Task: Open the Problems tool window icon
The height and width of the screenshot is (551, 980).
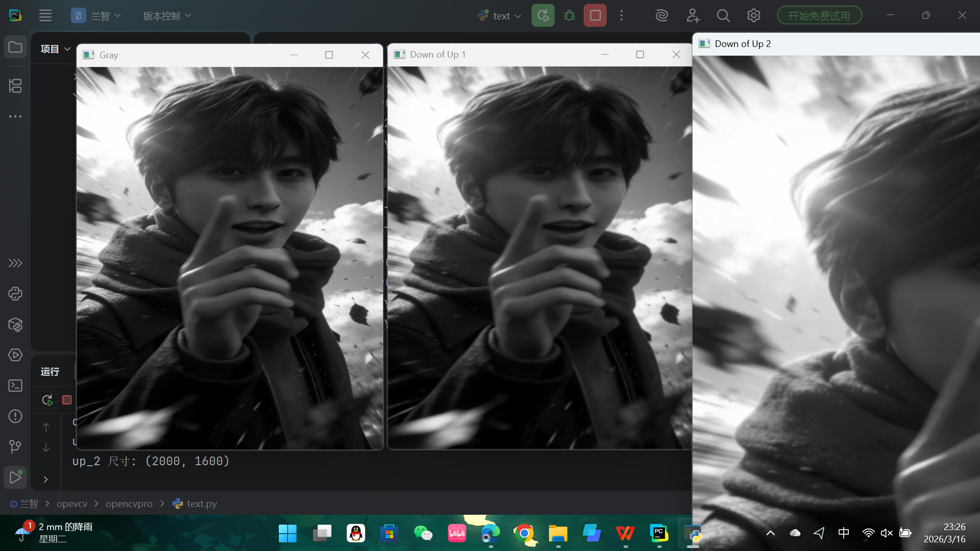Action: pyautogui.click(x=15, y=416)
